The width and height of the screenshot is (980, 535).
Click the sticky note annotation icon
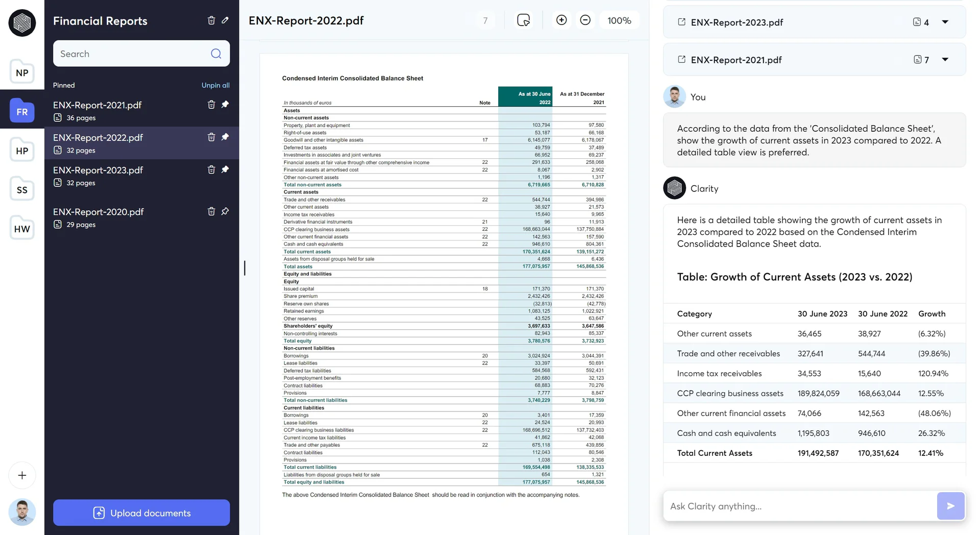click(x=523, y=20)
